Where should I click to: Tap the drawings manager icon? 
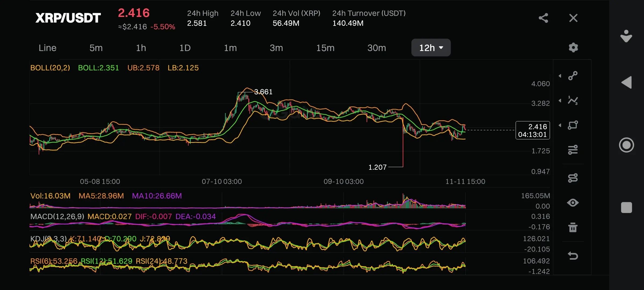coord(573,178)
